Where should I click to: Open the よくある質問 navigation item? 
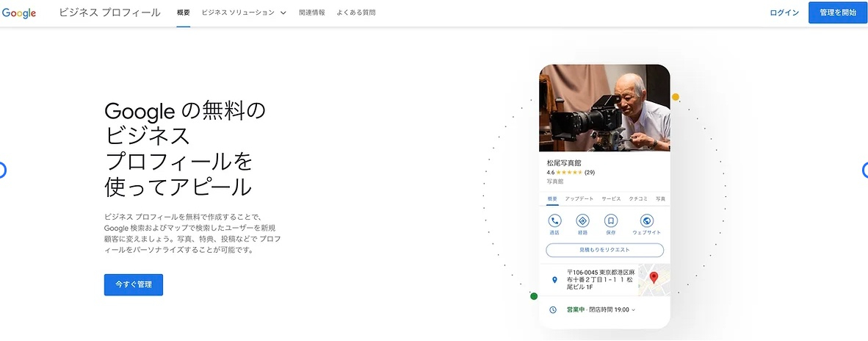pos(356,12)
